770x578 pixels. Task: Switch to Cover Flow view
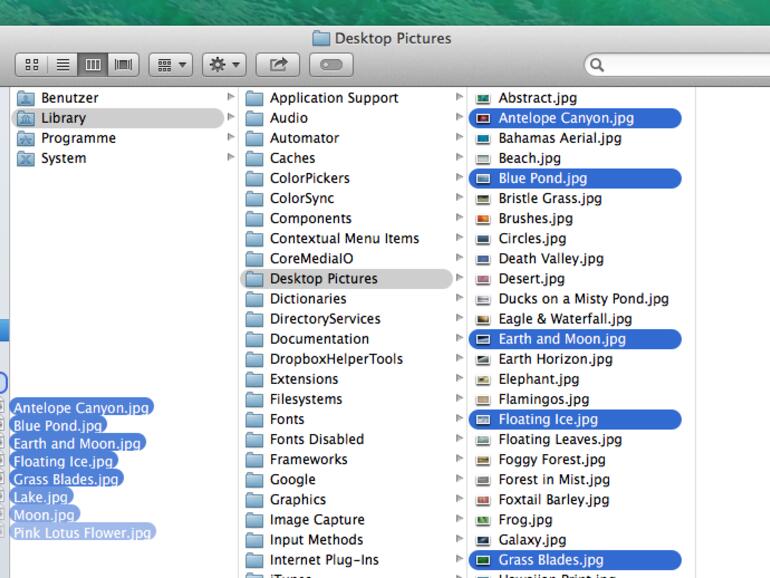coord(123,65)
